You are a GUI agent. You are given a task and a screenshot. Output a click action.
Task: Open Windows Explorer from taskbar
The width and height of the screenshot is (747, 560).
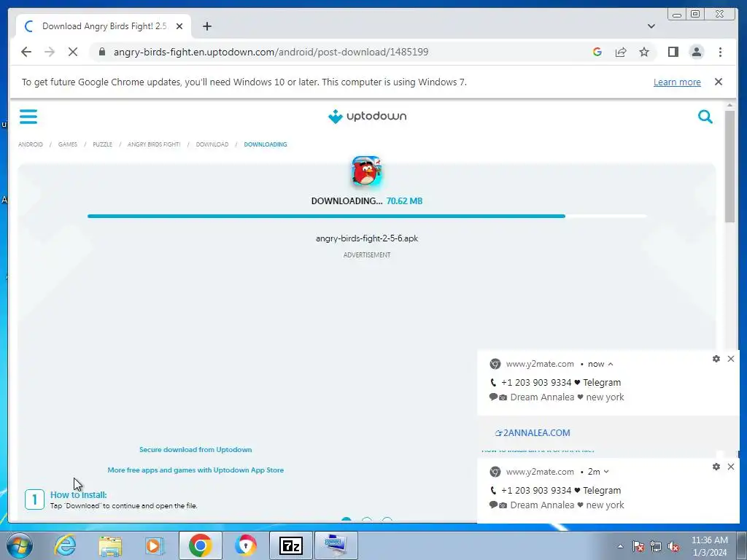(x=110, y=545)
